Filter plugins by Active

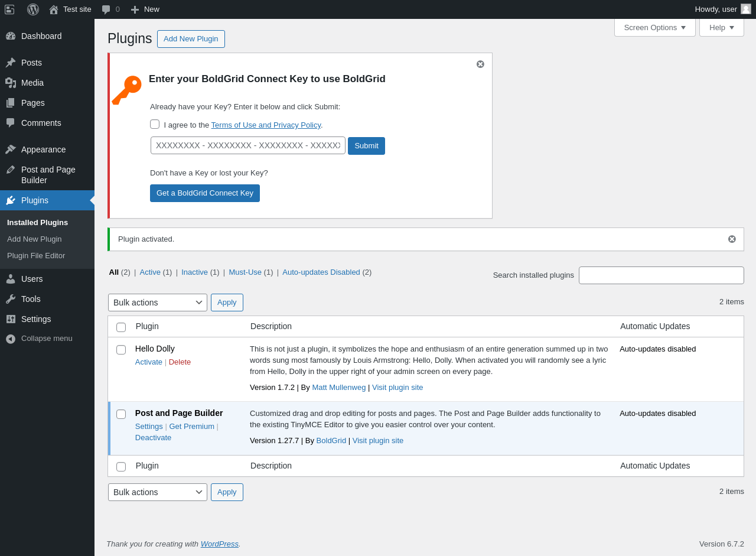[150, 272]
